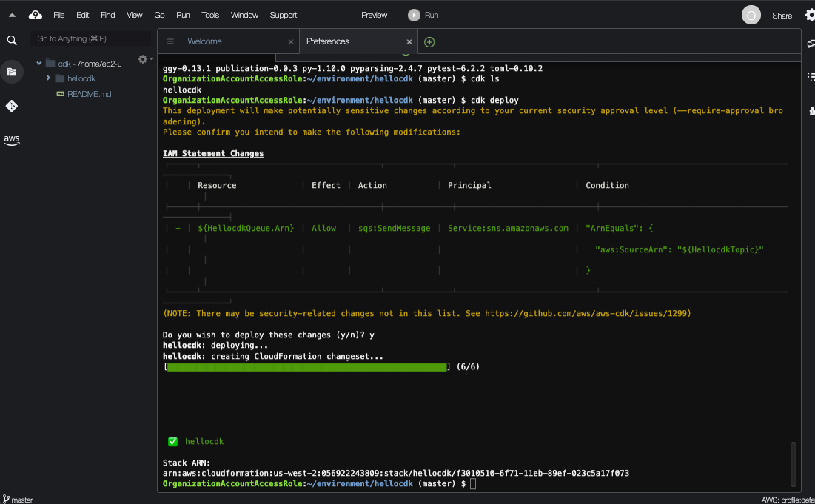Click the "${HellocdkQueue.Arn}" resource cell
Image resolution: width=815 pixels, height=504 pixels.
tap(246, 228)
